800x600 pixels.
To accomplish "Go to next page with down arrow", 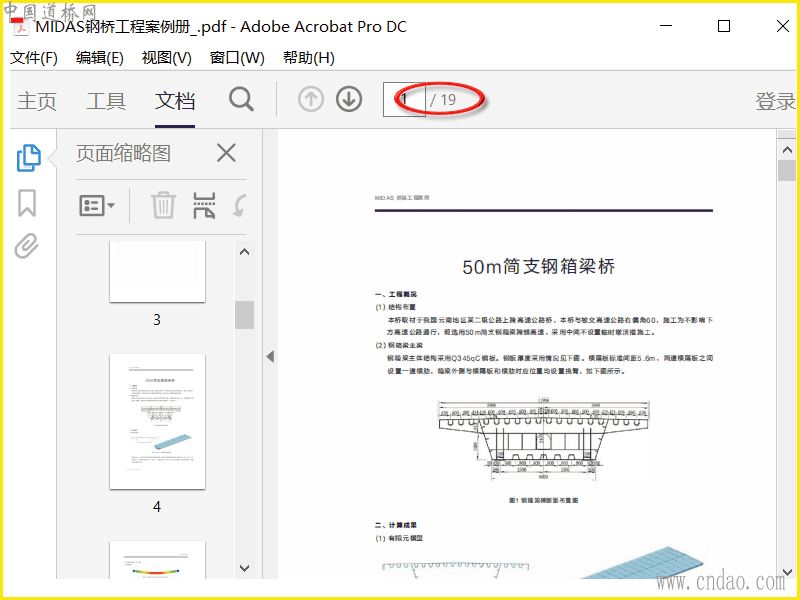I will pos(349,99).
